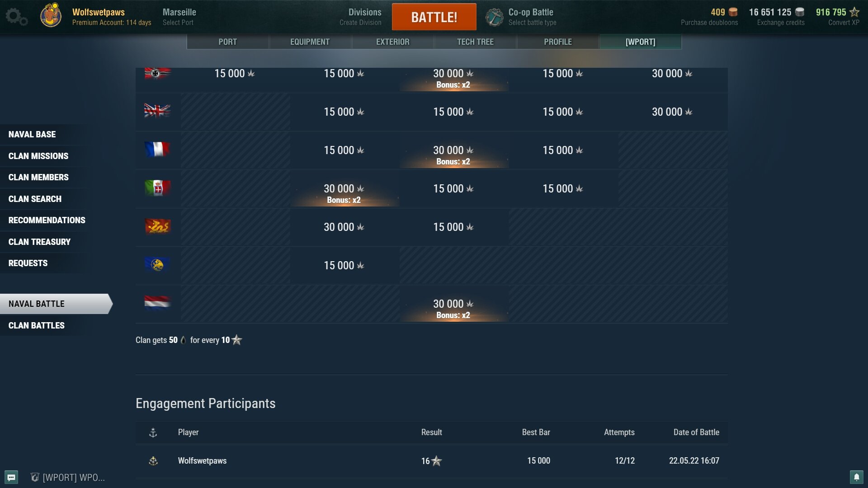Switch to the Tech Tree tab

[x=475, y=42]
